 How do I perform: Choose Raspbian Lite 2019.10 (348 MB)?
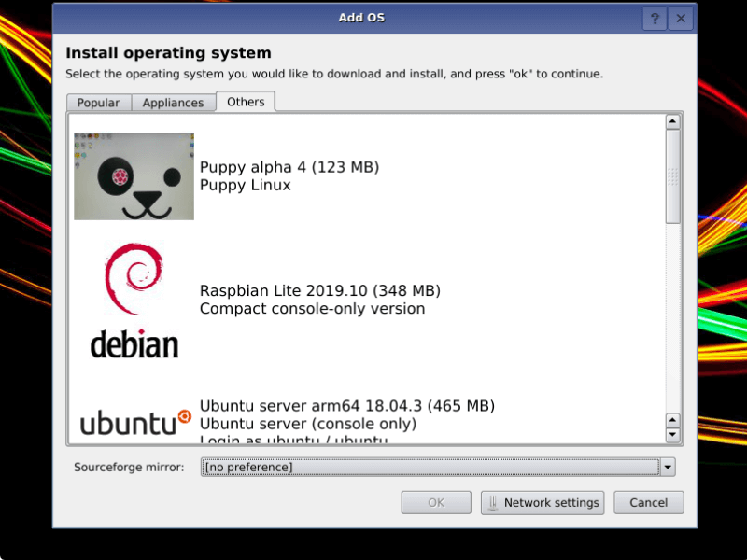point(320,290)
